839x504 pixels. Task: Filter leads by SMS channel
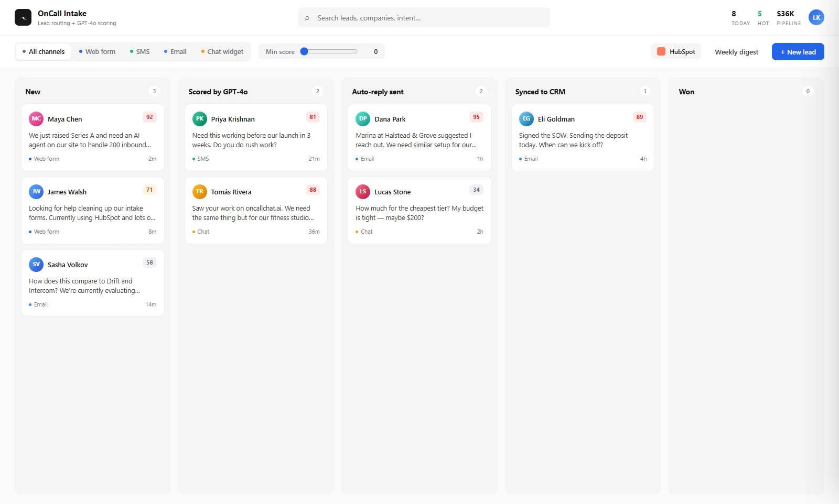click(139, 51)
